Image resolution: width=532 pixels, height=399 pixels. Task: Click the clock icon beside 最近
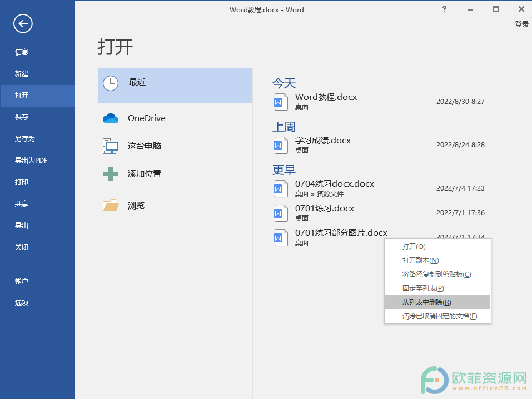(111, 83)
